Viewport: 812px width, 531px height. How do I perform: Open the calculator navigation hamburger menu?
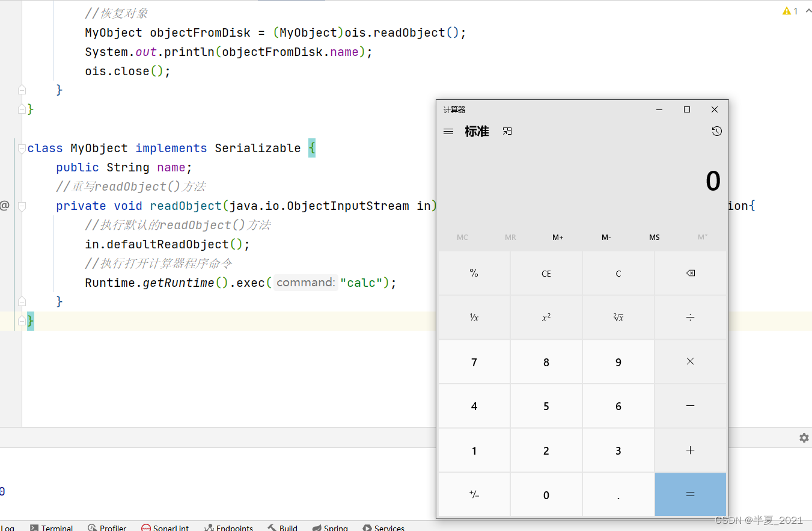(448, 131)
